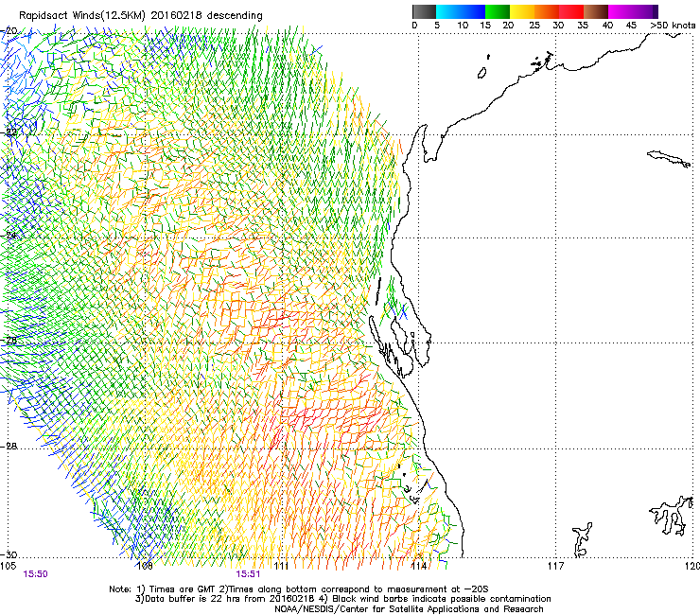The width and height of the screenshot is (700, 615).
Task: Click the '-20' latitude label
Action: coord(9,31)
